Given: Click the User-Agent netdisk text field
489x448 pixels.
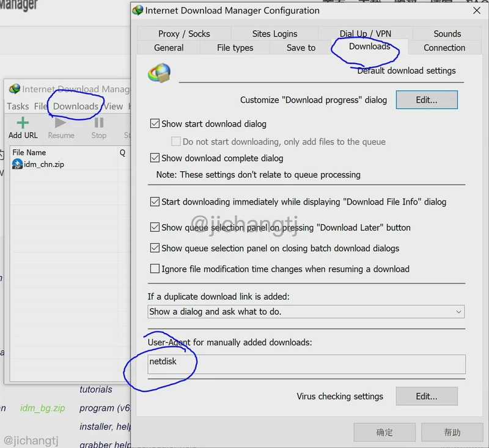Looking at the screenshot, I should (x=306, y=364).
